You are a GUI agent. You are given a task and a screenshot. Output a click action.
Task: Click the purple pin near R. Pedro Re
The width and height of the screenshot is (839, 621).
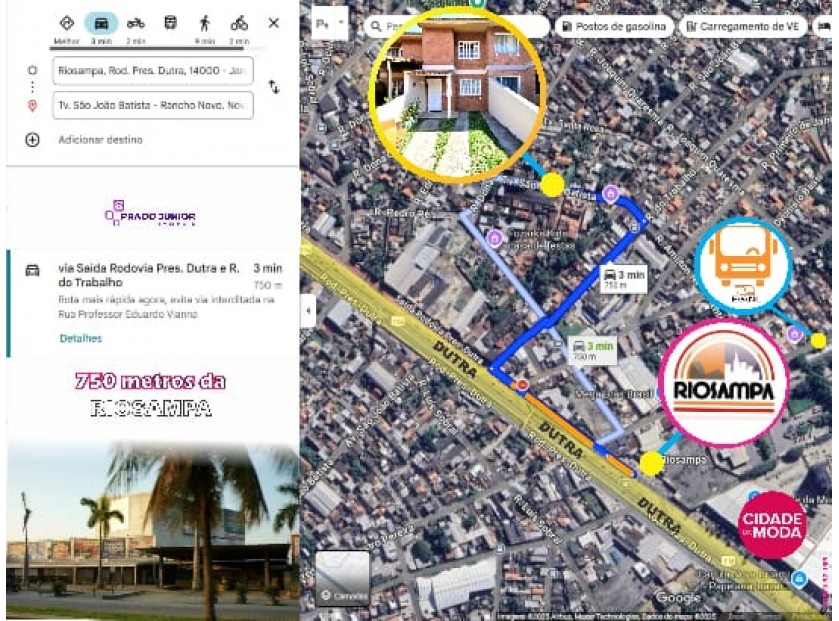point(494,237)
